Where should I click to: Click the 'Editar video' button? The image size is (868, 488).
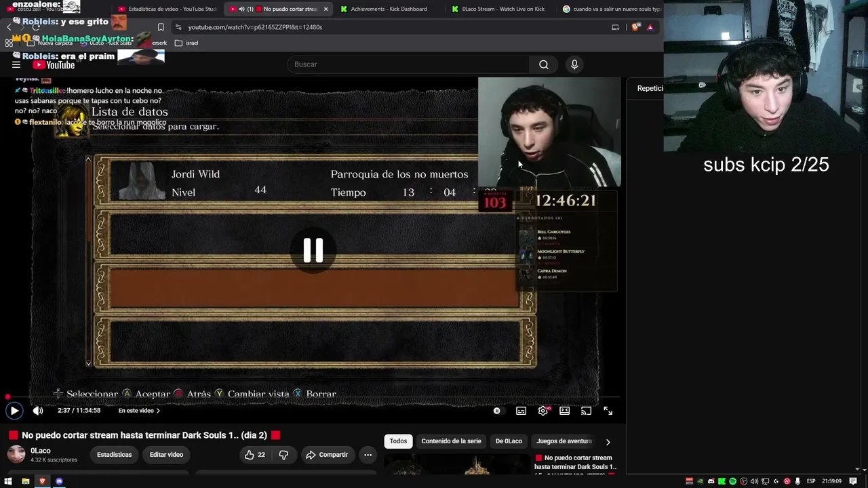pos(166,455)
